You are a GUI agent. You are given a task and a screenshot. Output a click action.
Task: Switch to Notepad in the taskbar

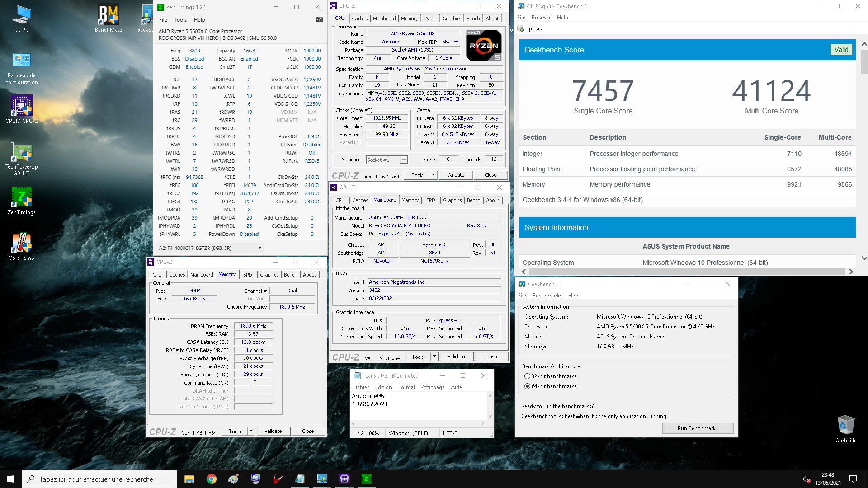point(300,479)
